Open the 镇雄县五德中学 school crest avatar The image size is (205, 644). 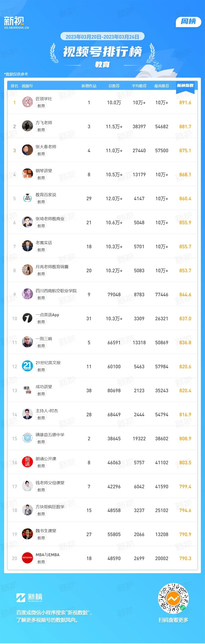(x=27, y=438)
